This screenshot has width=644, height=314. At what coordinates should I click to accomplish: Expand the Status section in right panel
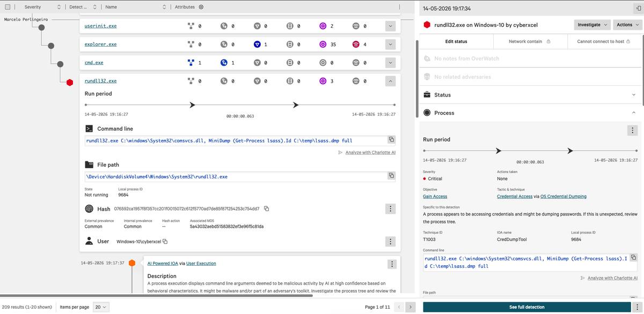[x=634, y=95]
